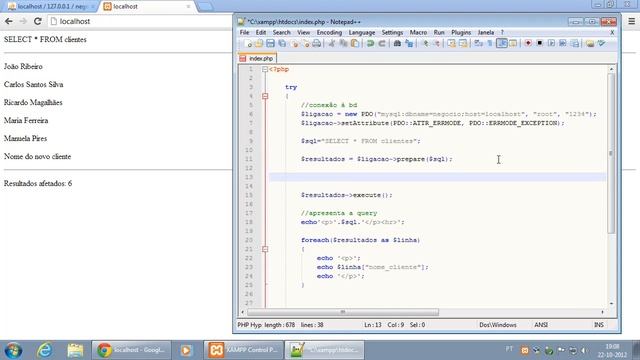Select the index.php document tab

257,58
